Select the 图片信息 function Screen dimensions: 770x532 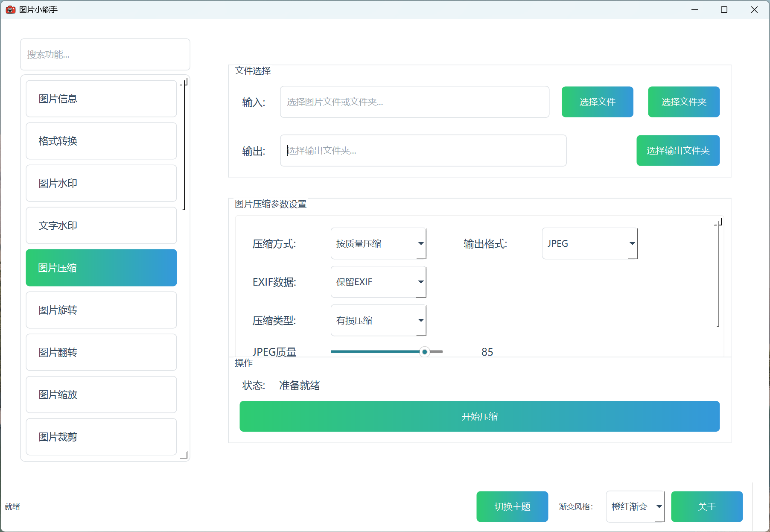pyautogui.click(x=101, y=99)
